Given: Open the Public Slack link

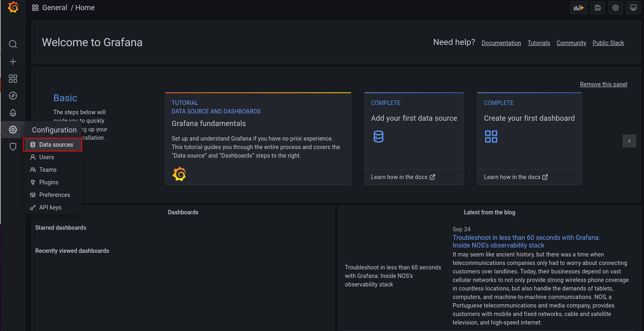Looking at the screenshot, I should (x=608, y=43).
